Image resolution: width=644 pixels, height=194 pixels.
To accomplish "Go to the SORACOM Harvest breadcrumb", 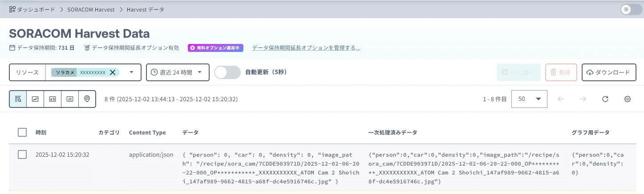I will [x=91, y=9].
